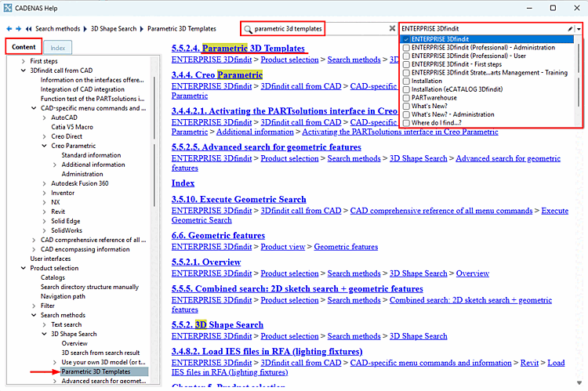Screen dimensions: 588x391
Task: Switch to the Content tab
Action: 24,47
